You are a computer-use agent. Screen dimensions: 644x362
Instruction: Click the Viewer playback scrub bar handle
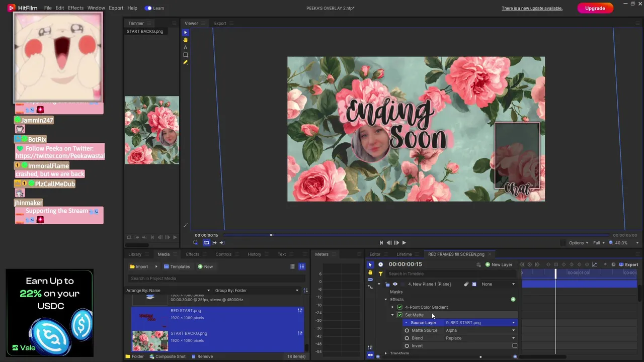coord(271,235)
